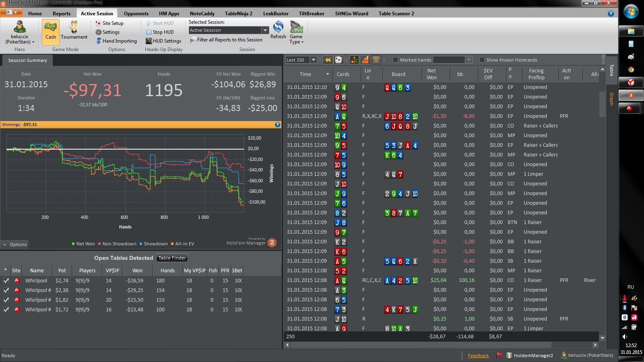Toggle the All-In EV graph legend
The image size is (644, 362).
182,244
